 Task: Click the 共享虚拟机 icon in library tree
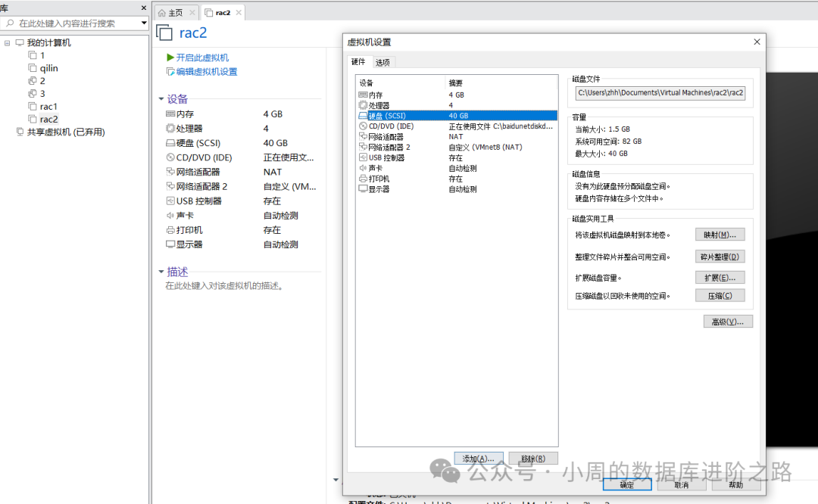pyautogui.click(x=20, y=132)
